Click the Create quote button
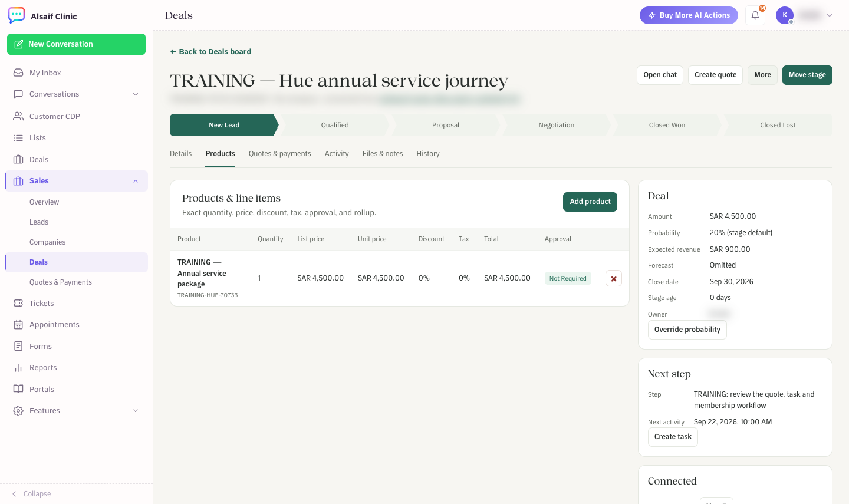Image resolution: width=849 pixels, height=504 pixels. (715, 75)
